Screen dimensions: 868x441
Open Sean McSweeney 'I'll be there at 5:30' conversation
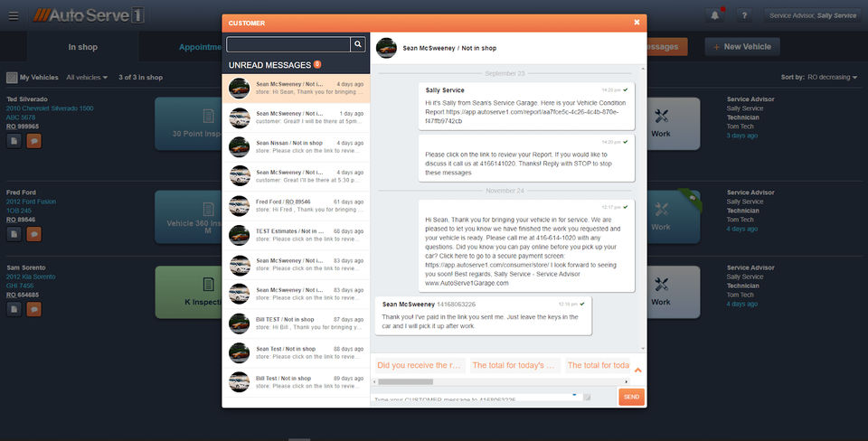tap(297, 176)
